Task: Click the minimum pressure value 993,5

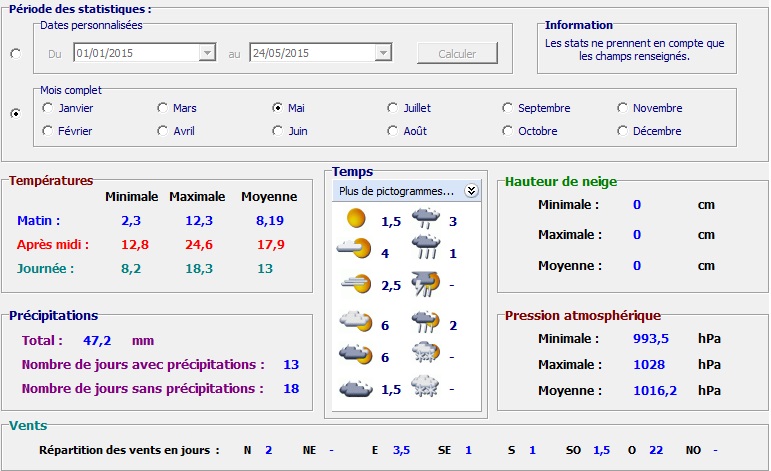Action: coord(651,339)
